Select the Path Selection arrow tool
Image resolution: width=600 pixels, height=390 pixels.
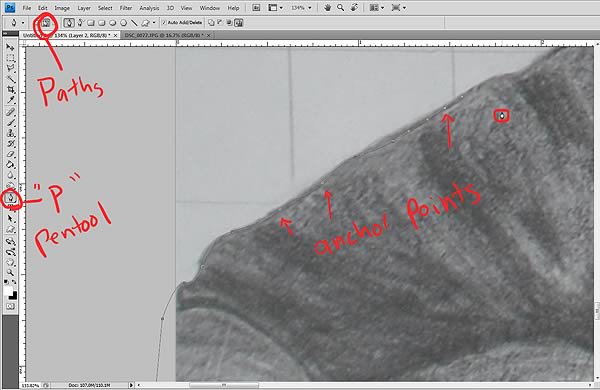pyautogui.click(x=10, y=219)
